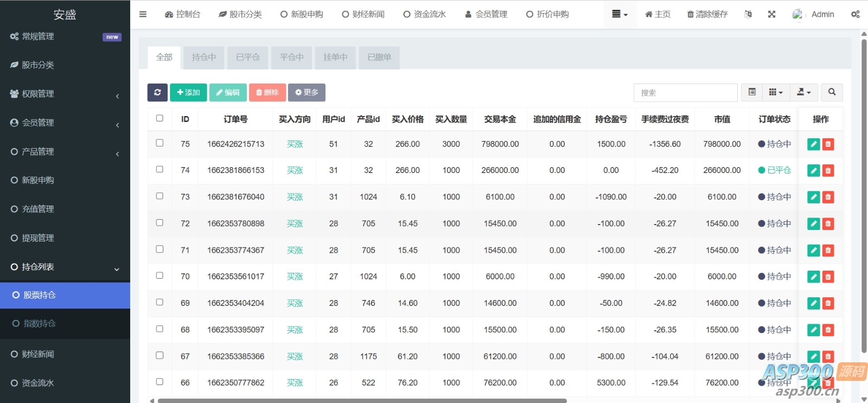The height and width of the screenshot is (403, 868).
Task: Toggle the sidebar hamburger menu icon
Action: 143,14
